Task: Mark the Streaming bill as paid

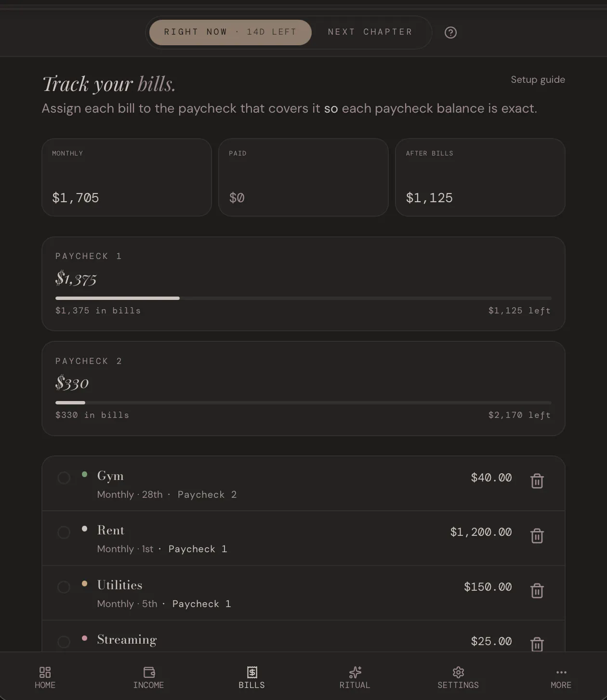Action: [x=64, y=642]
